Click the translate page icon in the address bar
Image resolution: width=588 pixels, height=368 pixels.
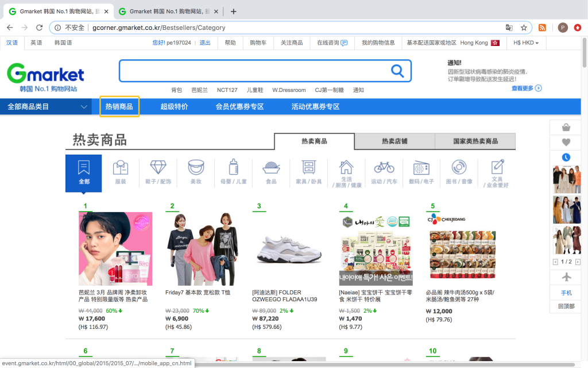[x=509, y=28]
